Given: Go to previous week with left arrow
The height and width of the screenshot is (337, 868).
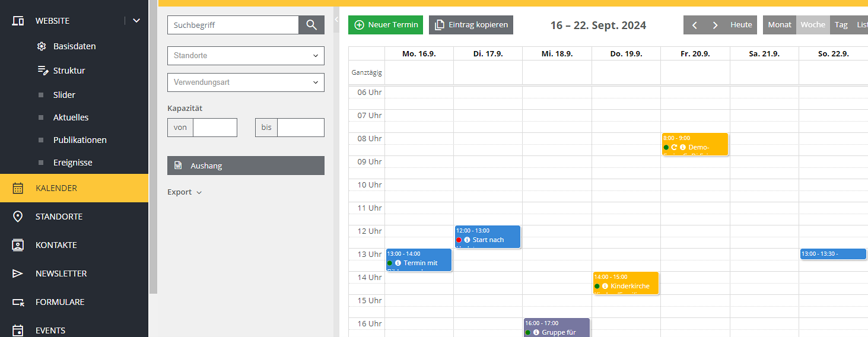Looking at the screenshot, I should point(694,25).
